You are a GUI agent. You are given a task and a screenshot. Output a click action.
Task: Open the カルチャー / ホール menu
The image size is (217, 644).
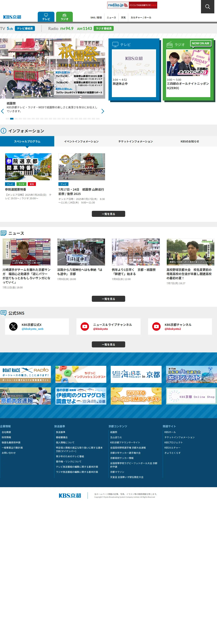[x=141, y=18]
